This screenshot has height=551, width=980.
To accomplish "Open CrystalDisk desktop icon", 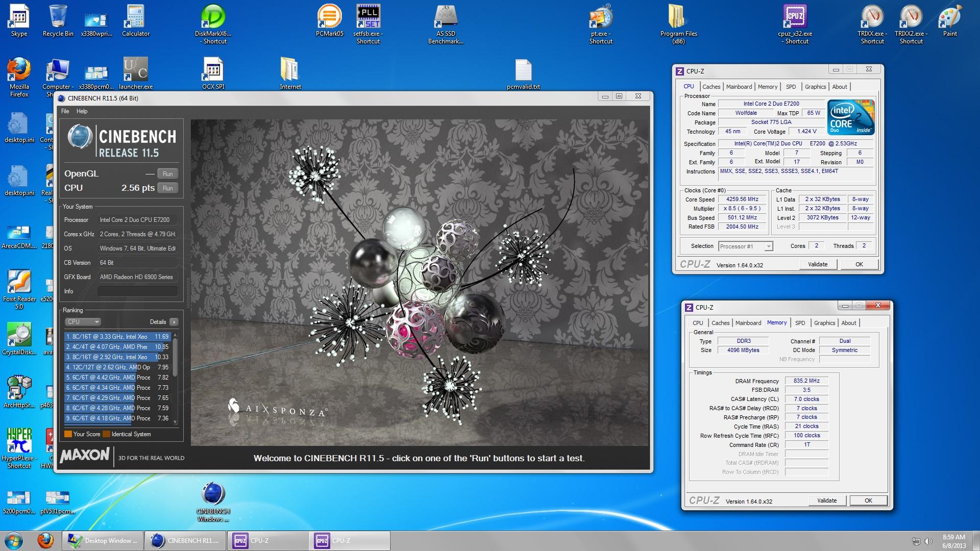I will click(19, 339).
